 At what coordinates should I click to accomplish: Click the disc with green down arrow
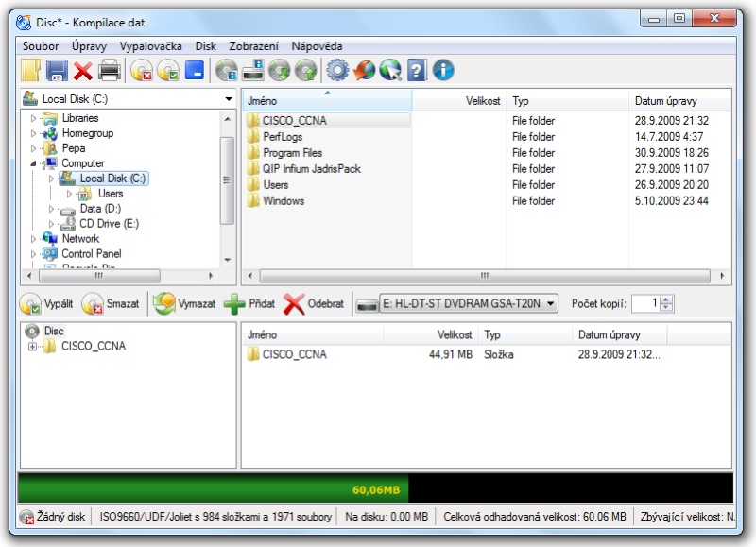[x=280, y=70]
